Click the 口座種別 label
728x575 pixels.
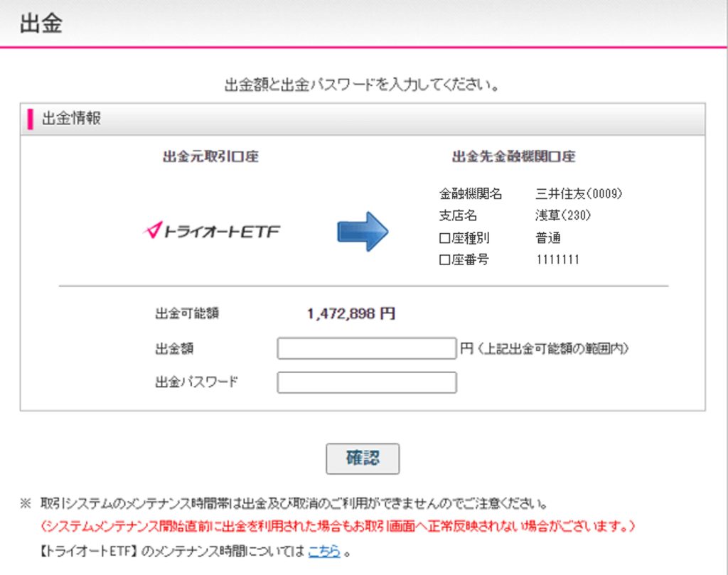(464, 238)
